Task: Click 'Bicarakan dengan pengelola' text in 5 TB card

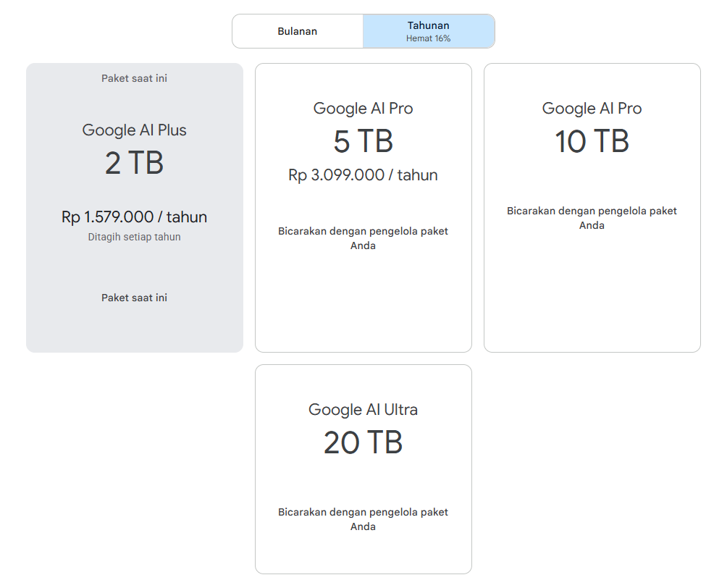Action: [x=363, y=238]
